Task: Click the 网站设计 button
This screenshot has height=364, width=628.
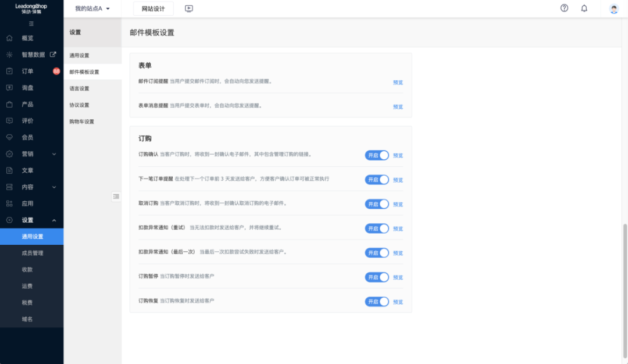Action: tap(154, 9)
